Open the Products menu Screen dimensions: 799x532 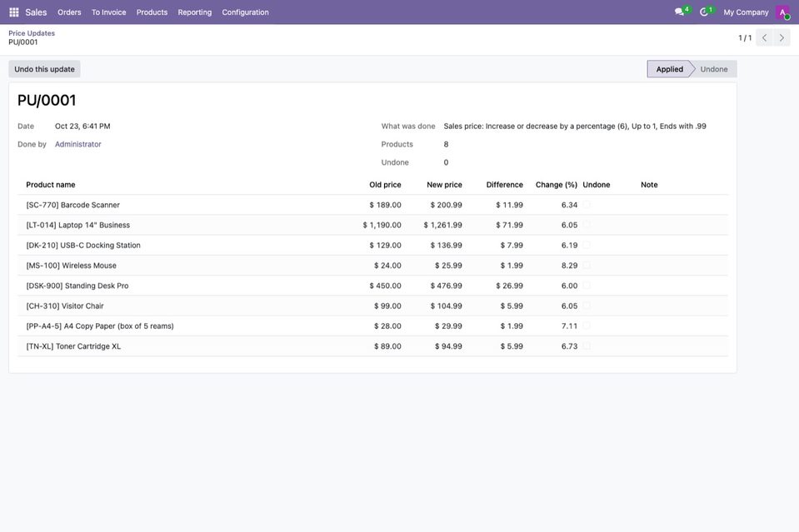tap(152, 12)
